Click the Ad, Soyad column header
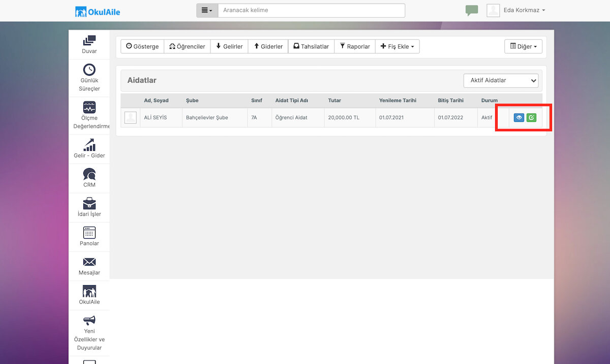The image size is (610, 364). pyautogui.click(x=157, y=101)
